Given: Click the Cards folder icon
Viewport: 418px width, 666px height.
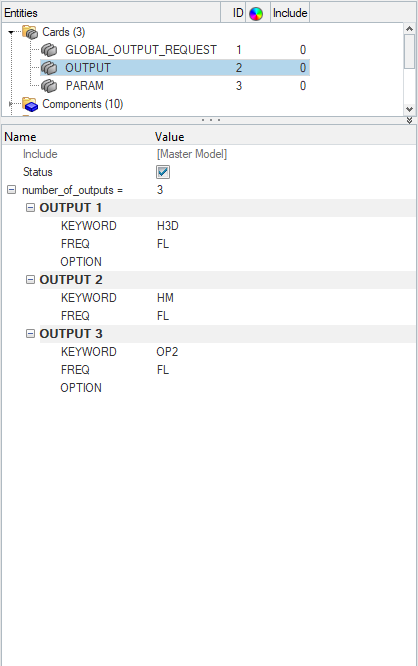Looking at the screenshot, I should [30, 32].
